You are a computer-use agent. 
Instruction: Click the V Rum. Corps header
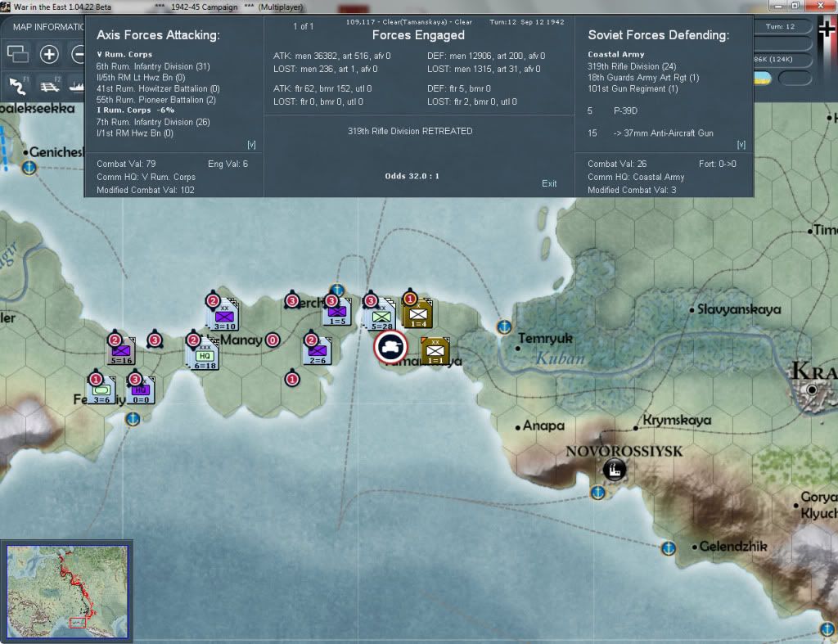tap(124, 55)
